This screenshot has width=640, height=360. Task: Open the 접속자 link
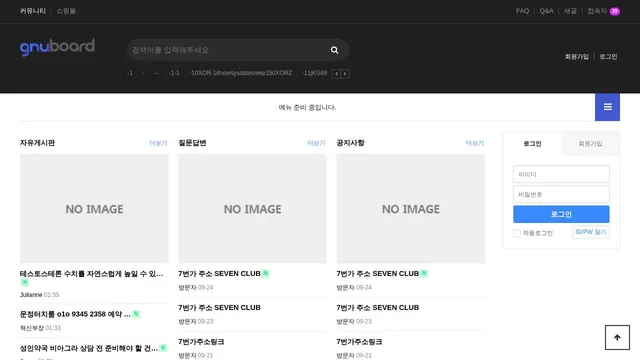tap(597, 11)
